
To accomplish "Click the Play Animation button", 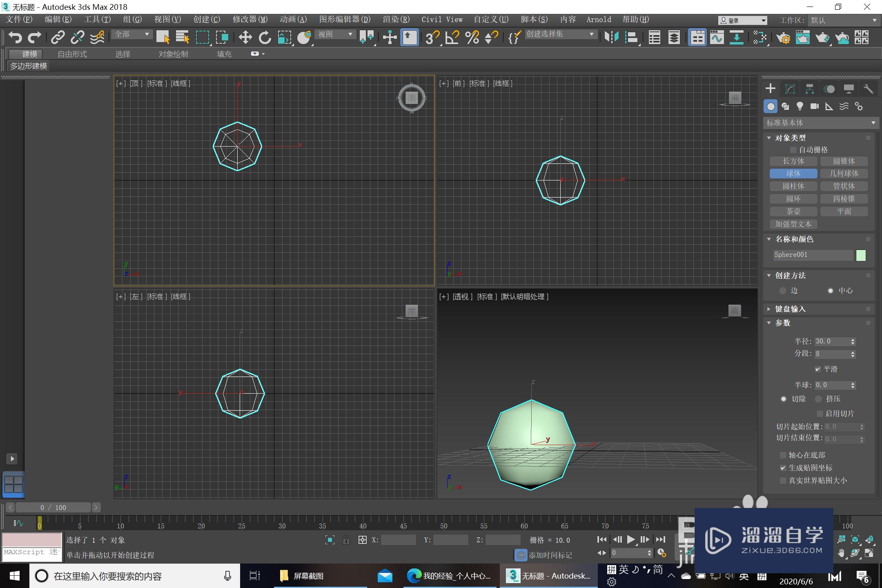I will (631, 540).
